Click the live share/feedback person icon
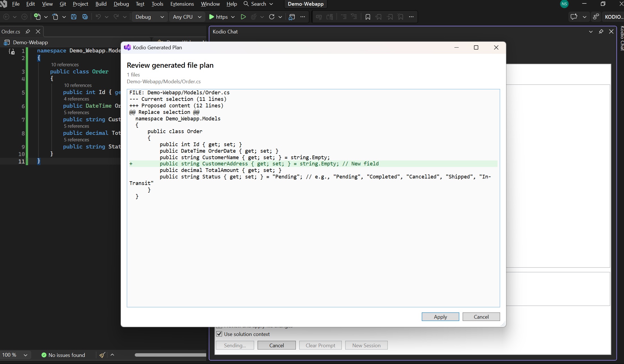The height and width of the screenshot is (364, 624). click(x=596, y=17)
